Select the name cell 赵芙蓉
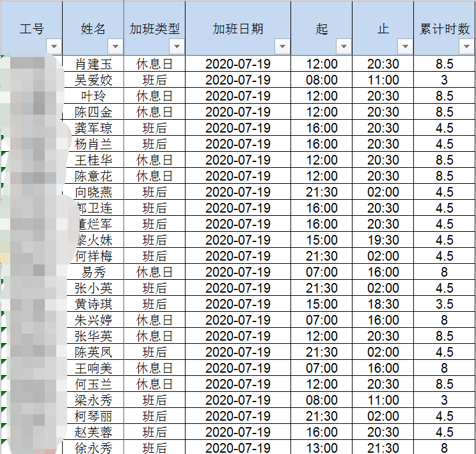476x454 pixels. tap(93, 432)
